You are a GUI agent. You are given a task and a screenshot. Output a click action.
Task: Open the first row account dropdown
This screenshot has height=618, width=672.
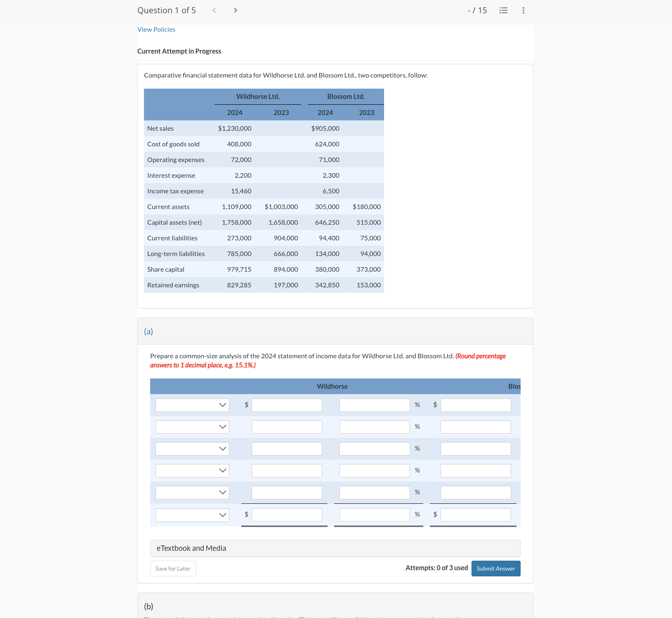(192, 405)
